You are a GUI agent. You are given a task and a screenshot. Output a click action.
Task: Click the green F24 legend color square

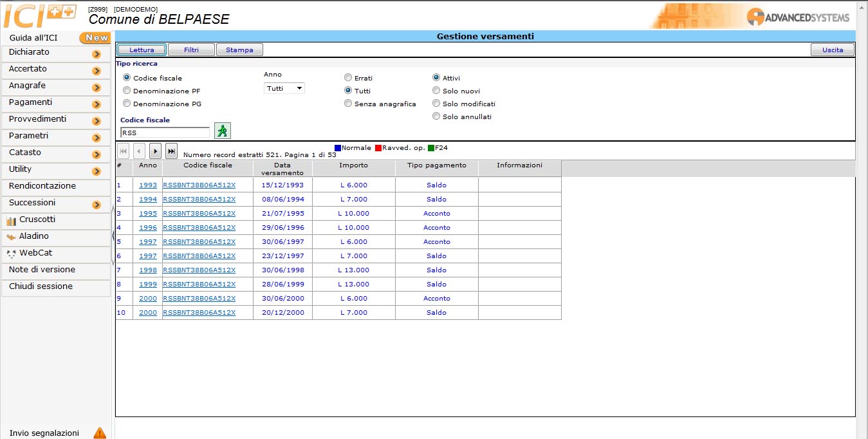[x=431, y=148]
